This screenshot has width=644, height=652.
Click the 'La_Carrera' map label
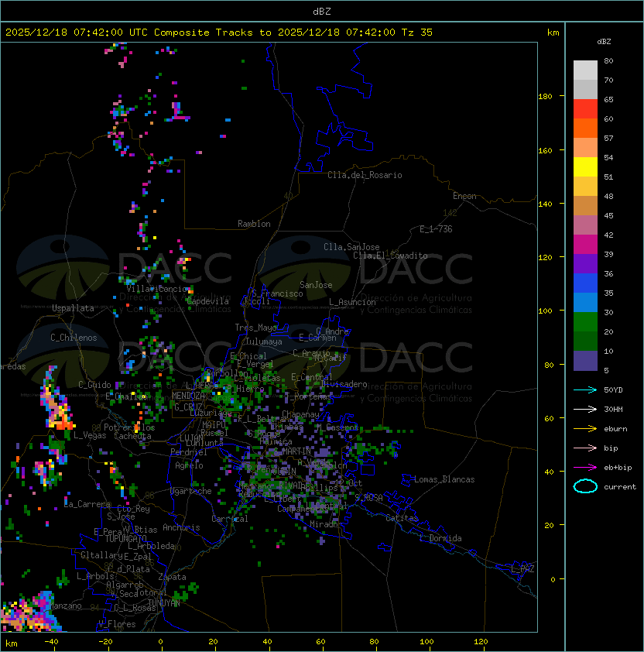coord(87,504)
